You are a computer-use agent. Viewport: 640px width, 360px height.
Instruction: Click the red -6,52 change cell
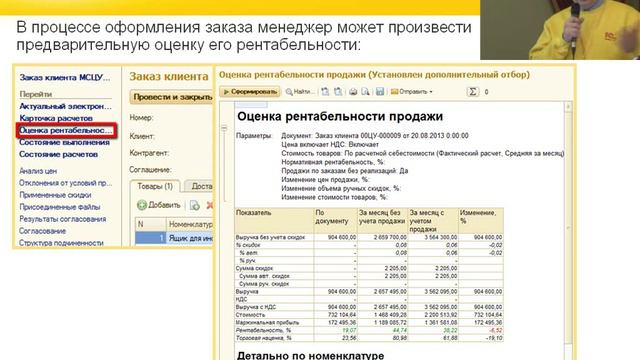click(481, 330)
